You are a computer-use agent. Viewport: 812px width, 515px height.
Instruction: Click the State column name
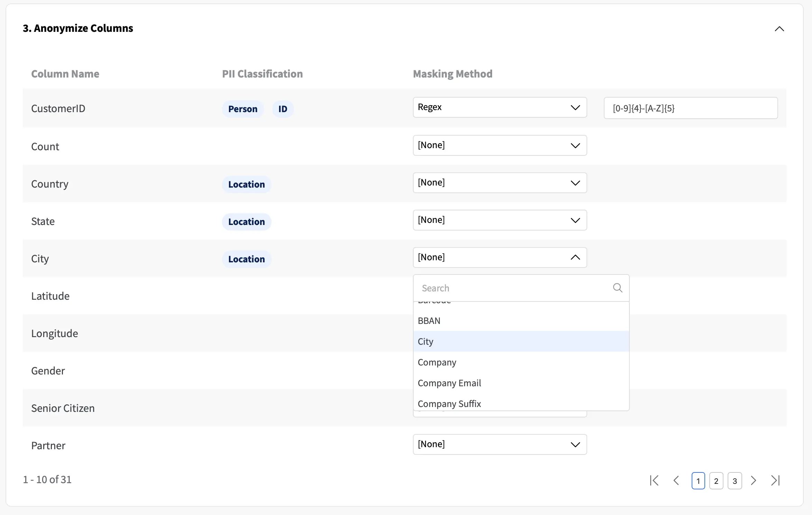point(43,221)
